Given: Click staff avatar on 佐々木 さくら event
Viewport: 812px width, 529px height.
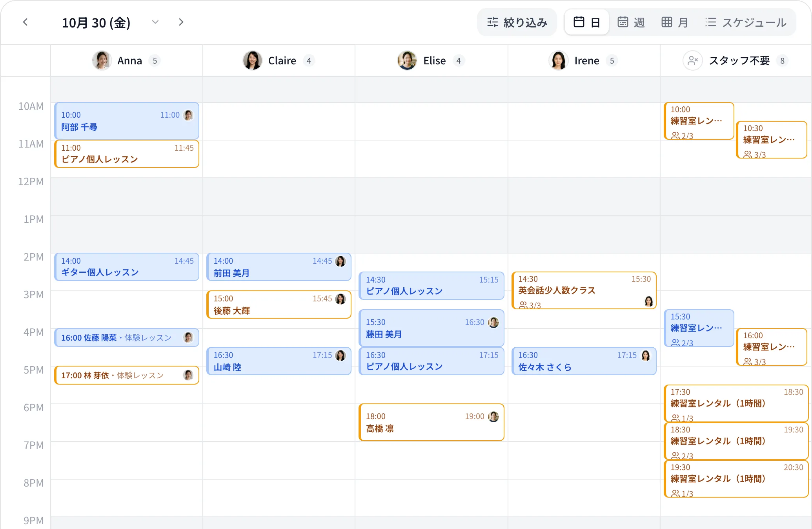Looking at the screenshot, I should point(646,355).
